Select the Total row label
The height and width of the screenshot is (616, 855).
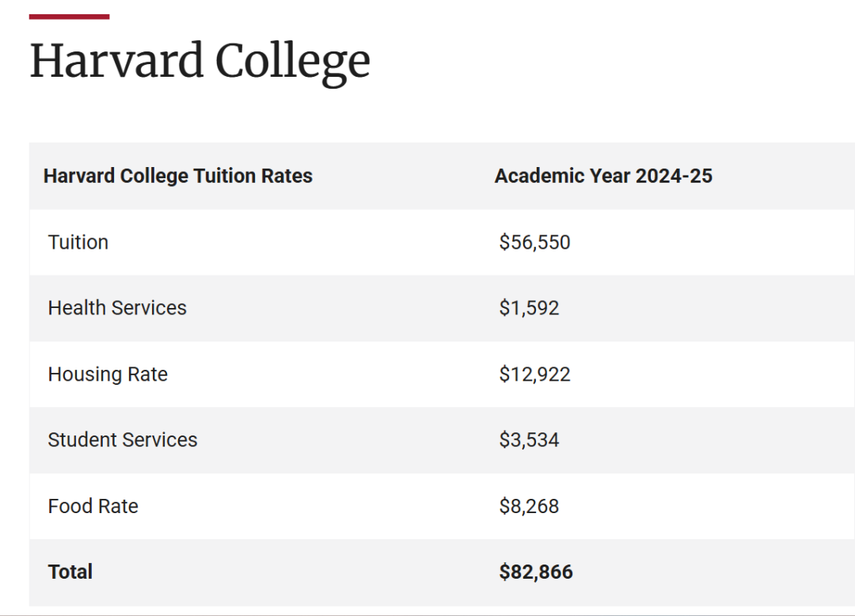tap(70, 572)
